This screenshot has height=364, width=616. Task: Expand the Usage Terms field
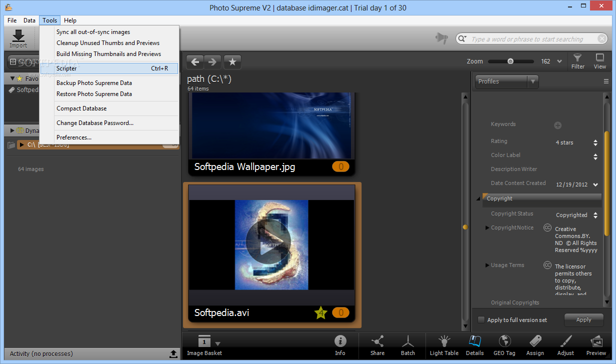click(x=487, y=265)
